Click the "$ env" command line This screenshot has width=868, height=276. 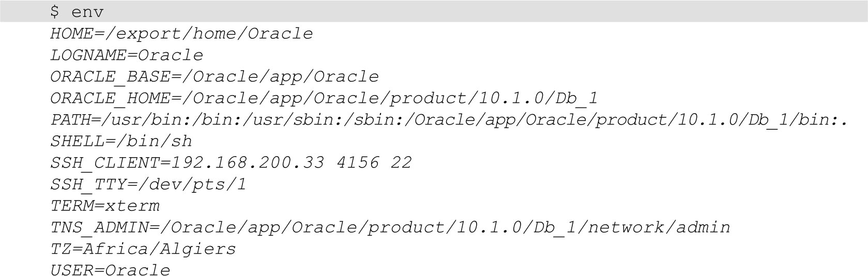click(77, 12)
